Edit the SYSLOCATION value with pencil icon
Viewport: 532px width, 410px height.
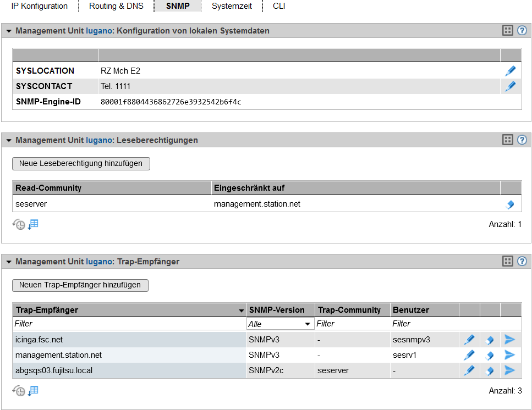(x=511, y=71)
